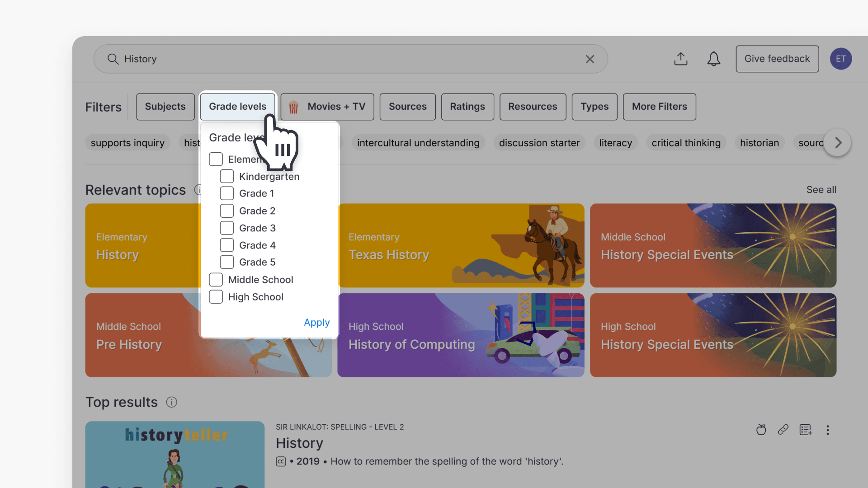Apply the selected grade level filters
Image resolution: width=868 pixels, height=488 pixels.
(x=316, y=322)
